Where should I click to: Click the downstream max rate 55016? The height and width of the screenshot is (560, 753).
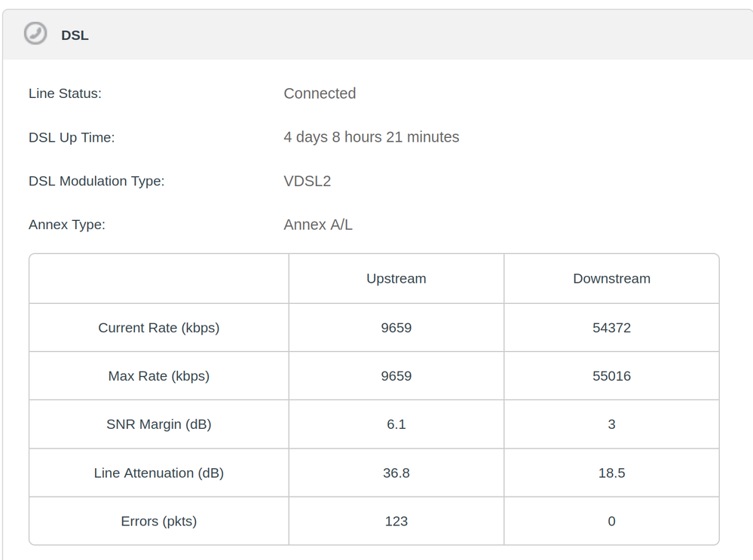click(x=611, y=376)
